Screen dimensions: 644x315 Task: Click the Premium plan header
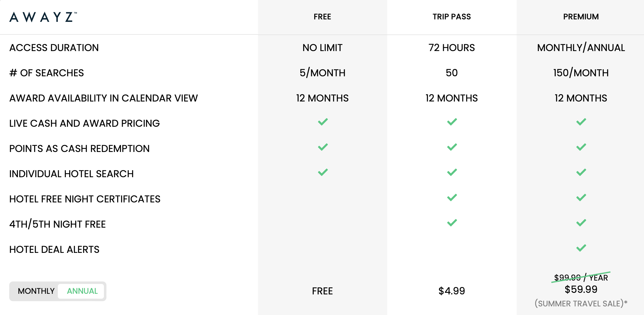click(x=581, y=17)
